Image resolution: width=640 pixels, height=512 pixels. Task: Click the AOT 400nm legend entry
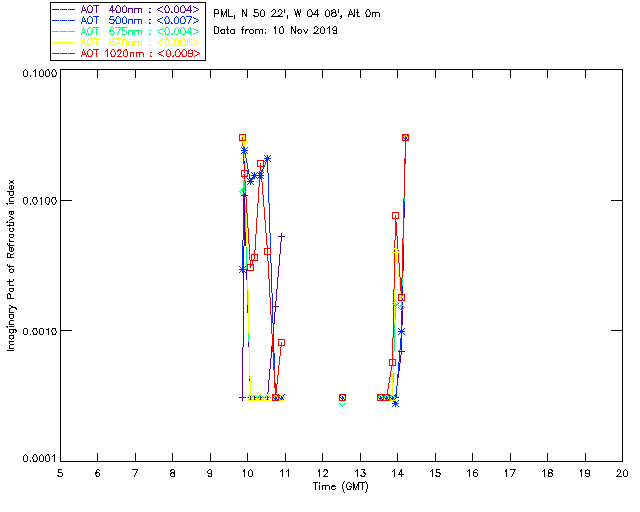[x=127, y=9]
